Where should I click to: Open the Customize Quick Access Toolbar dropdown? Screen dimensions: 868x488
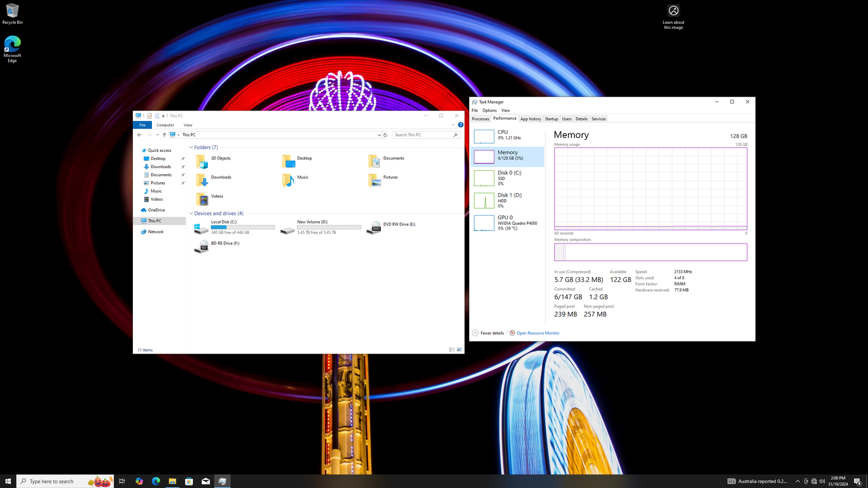[x=163, y=116]
